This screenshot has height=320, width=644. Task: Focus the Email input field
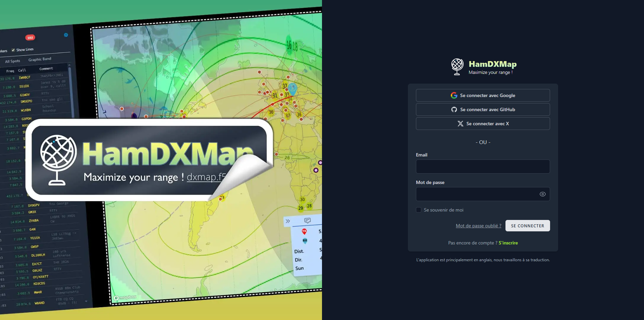pos(483,167)
